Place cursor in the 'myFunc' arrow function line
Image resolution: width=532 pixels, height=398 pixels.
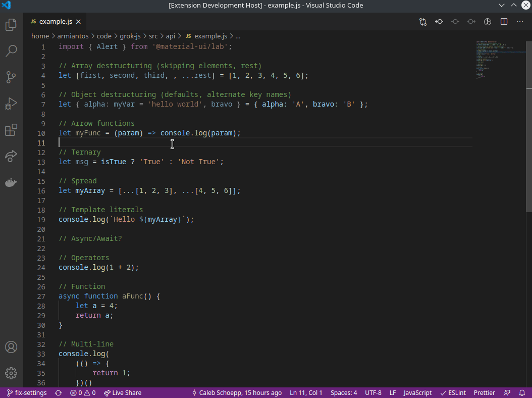[x=149, y=133]
